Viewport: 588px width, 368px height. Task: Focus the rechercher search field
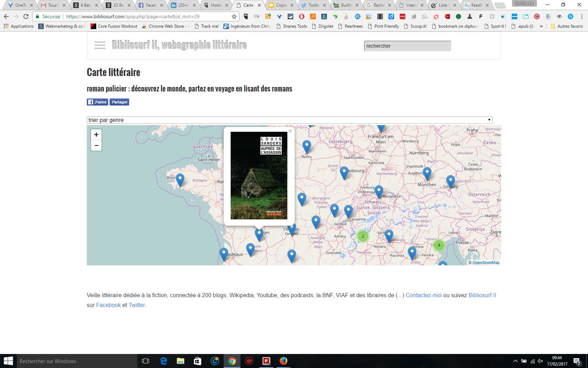click(x=407, y=46)
